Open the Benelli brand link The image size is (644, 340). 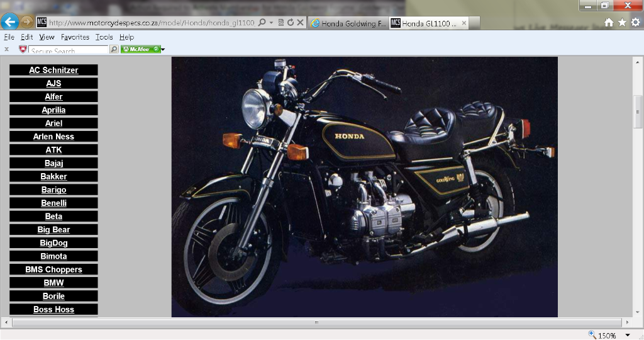pos(54,203)
